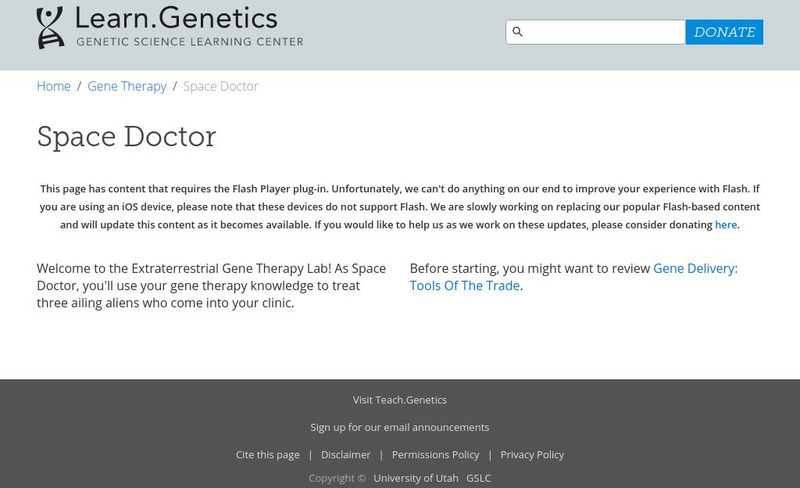Read the Privacy Policy

coord(532,455)
